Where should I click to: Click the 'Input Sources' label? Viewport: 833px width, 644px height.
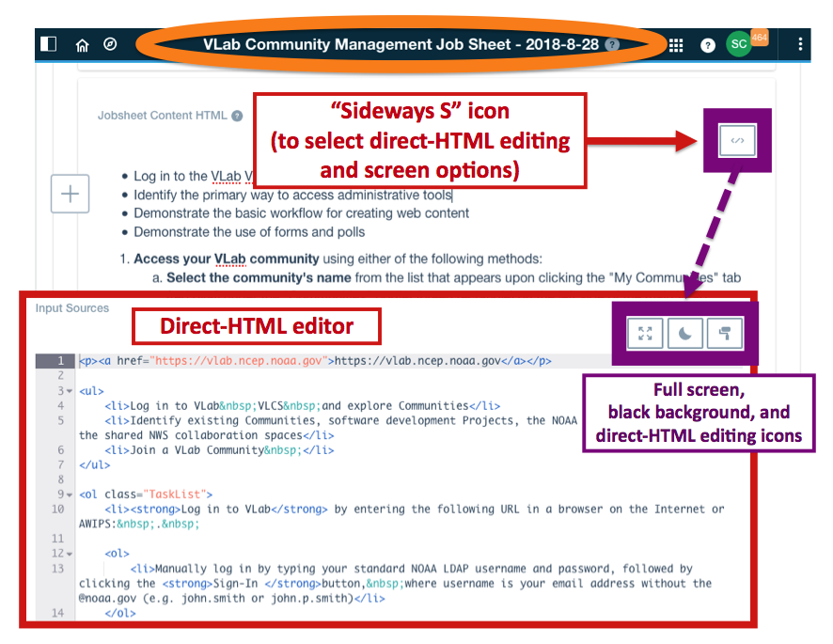(x=72, y=308)
